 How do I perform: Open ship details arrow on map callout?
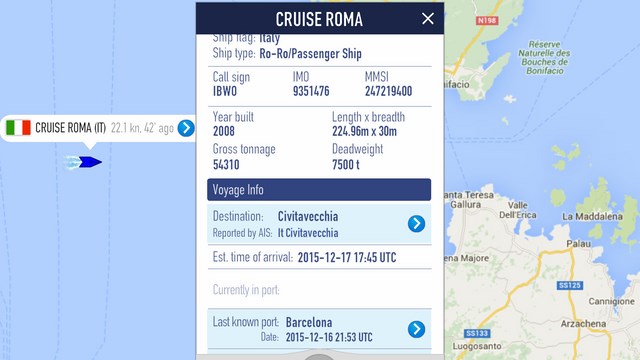(x=186, y=128)
